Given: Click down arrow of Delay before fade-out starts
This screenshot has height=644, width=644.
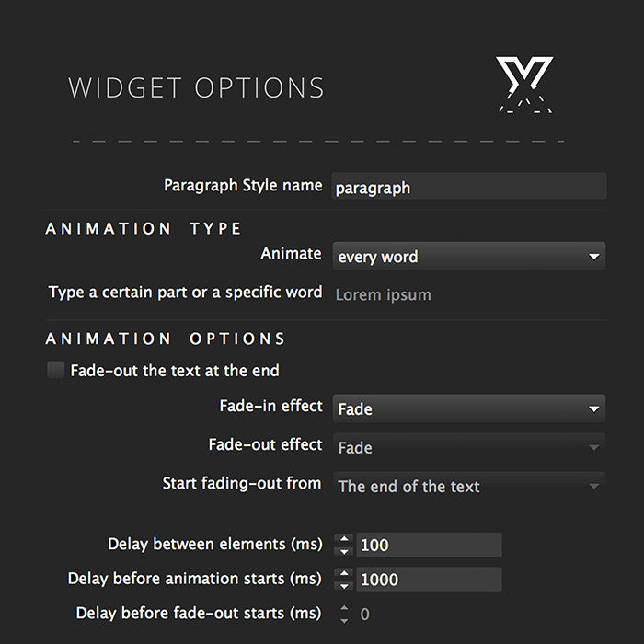Looking at the screenshot, I should [x=344, y=621].
